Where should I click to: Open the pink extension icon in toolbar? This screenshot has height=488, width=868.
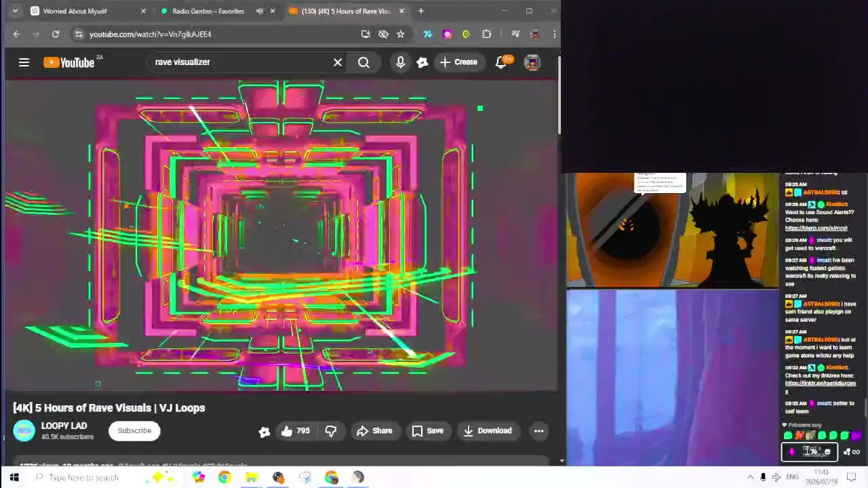[447, 34]
